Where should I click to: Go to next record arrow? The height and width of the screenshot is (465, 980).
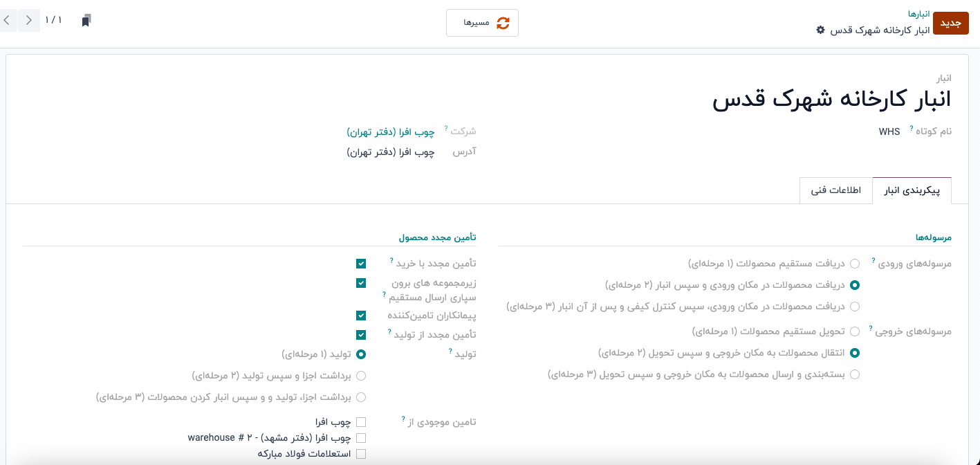click(x=28, y=20)
